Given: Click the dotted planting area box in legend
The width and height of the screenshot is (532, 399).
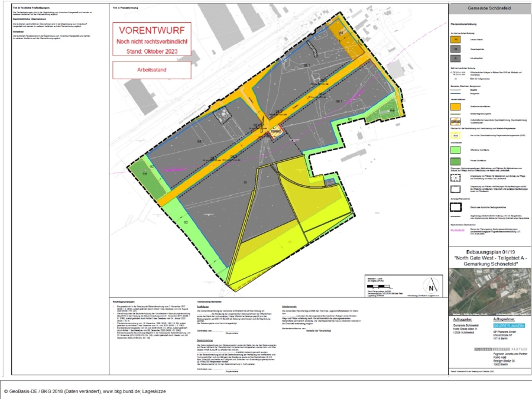Looking at the screenshot, I should (455, 189).
